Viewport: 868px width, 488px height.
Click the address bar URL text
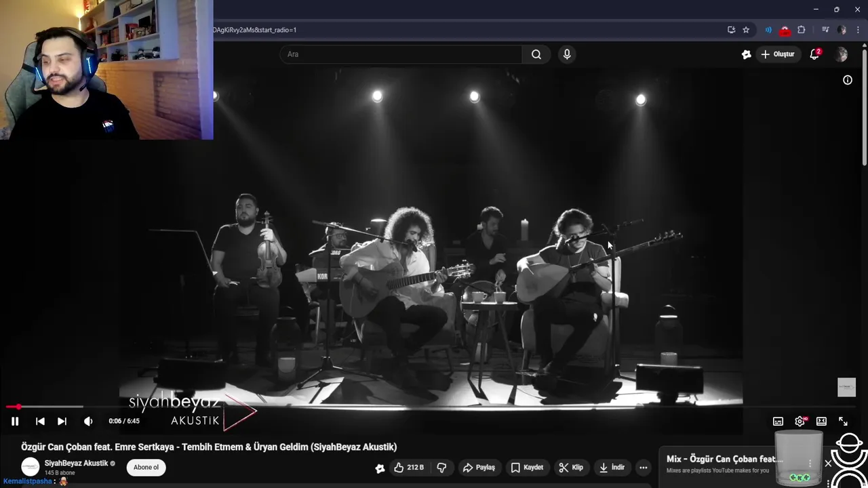click(x=254, y=30)
